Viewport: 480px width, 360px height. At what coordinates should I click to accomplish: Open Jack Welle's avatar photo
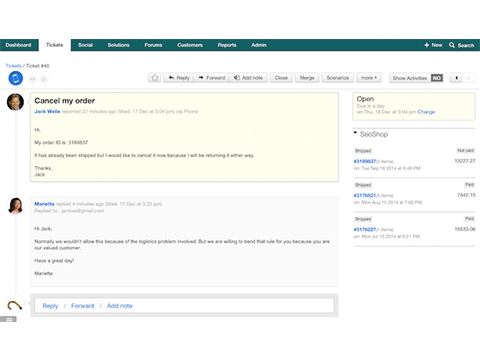[15, 102]
